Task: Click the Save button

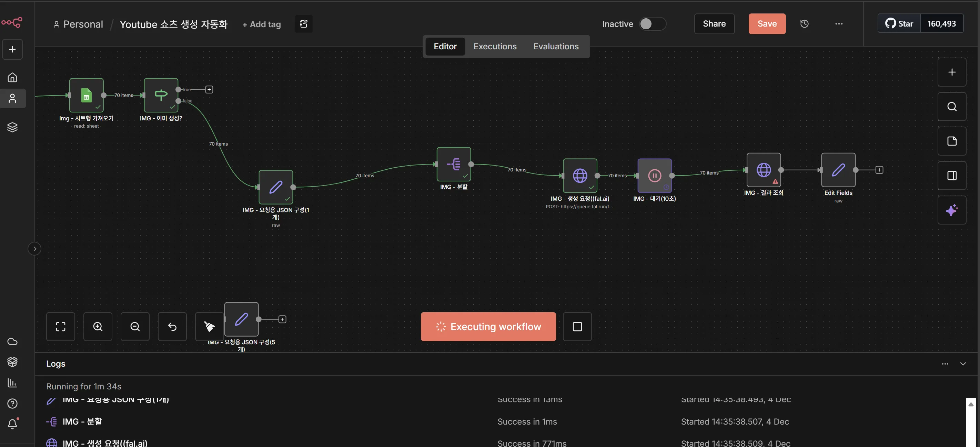Action: (x=767, y=23)
